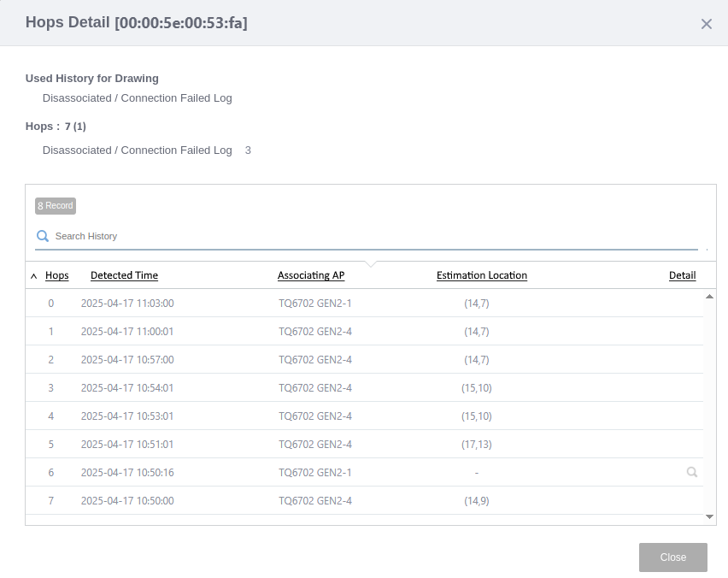Image resolution: width=728 pixels, height=578 pixels.
Task: Click the Close button
Action: click(672, 557)
